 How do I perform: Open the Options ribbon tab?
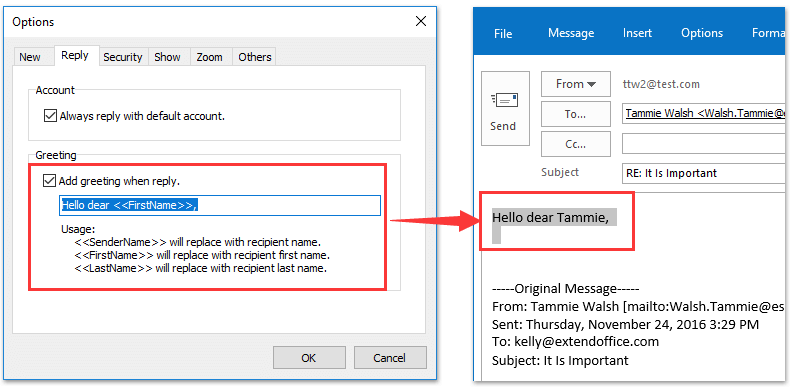click(702, 33)
